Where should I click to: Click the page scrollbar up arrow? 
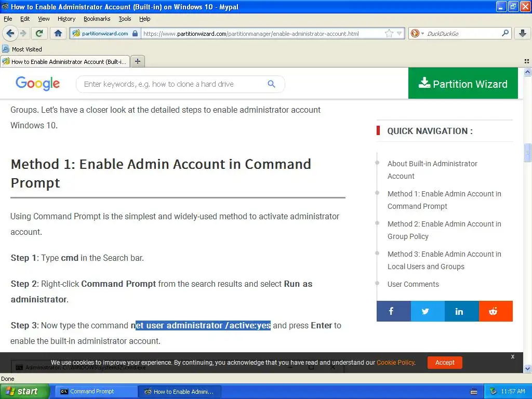527,72
